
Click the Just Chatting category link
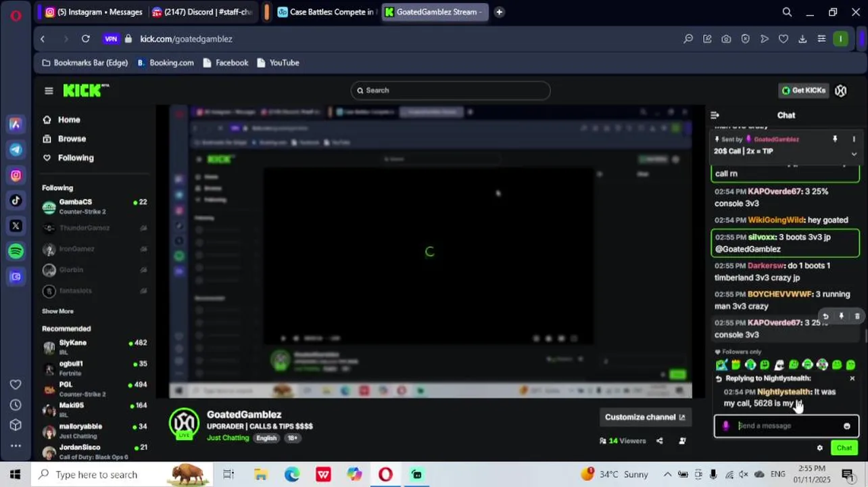(x=228, y=438)
